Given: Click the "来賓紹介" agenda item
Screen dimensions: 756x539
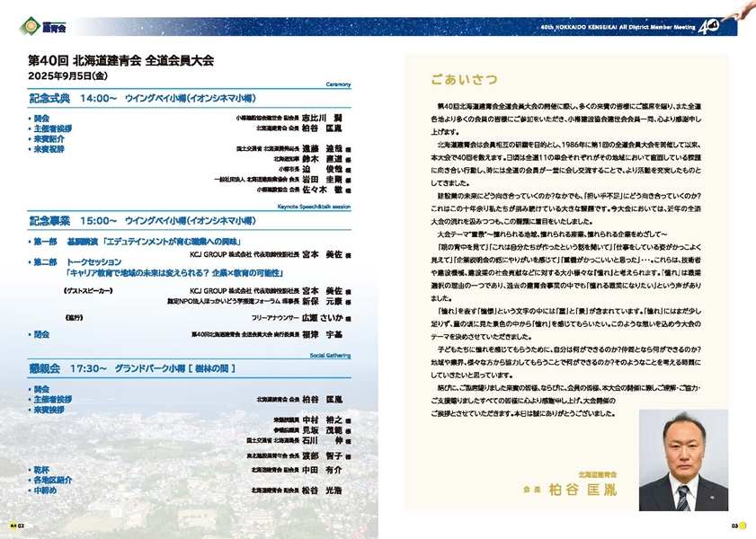Looking at the screenshot, I should coord(49,138).
